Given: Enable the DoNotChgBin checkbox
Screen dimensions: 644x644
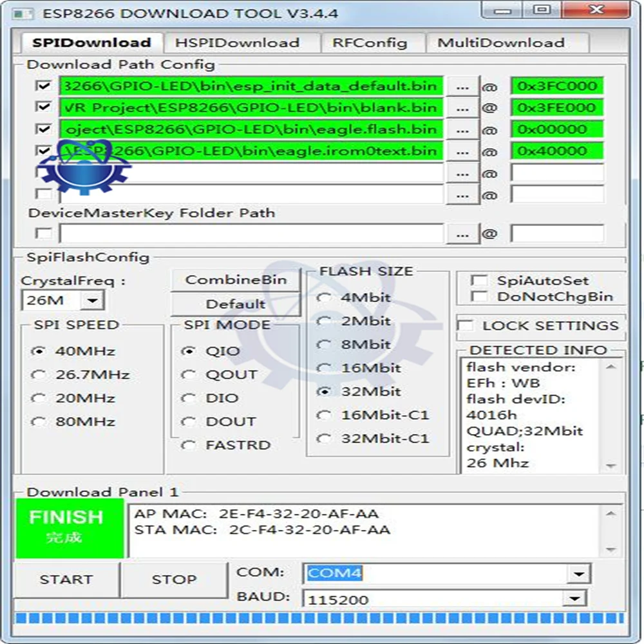Looking at the screenshot, I should (x=479, y=296).
